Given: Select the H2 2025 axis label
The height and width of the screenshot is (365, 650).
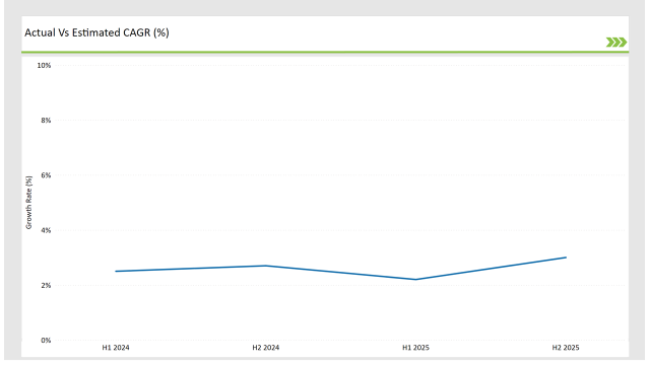Looking at the screenshot, I should tap(566, 348).
